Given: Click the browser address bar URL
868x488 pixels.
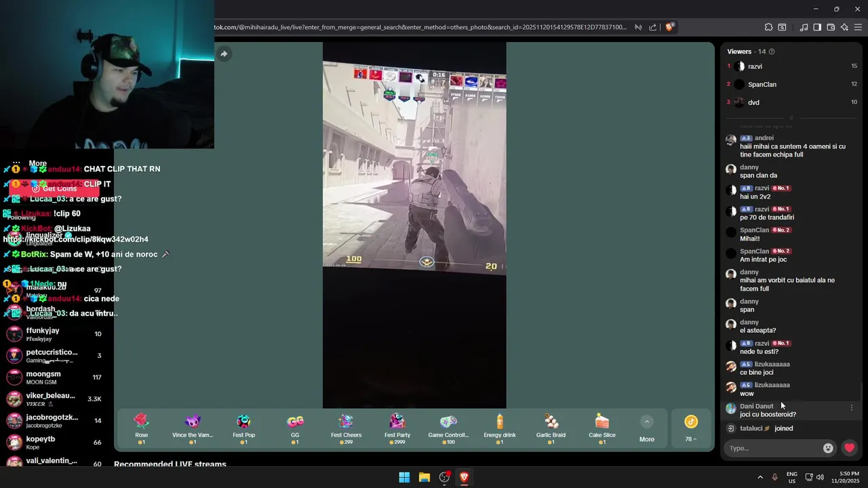Looking at the screenshot, I should [x=420, y=27].
